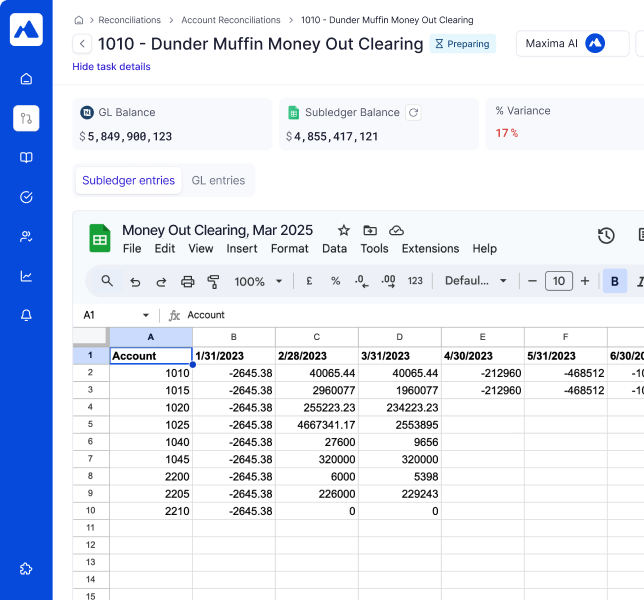
Task: Open the 123 more formats menu
Action: click(415, 281)
